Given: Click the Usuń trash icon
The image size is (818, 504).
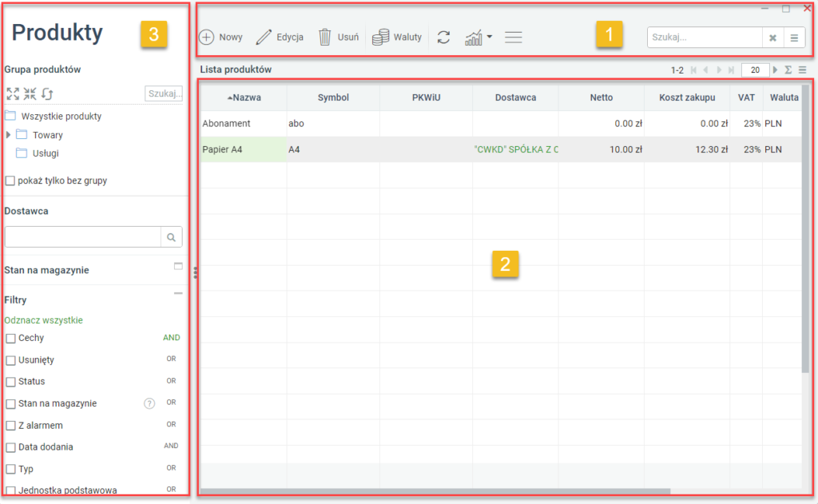Looking at the screenshot, I should pos(324,37).
